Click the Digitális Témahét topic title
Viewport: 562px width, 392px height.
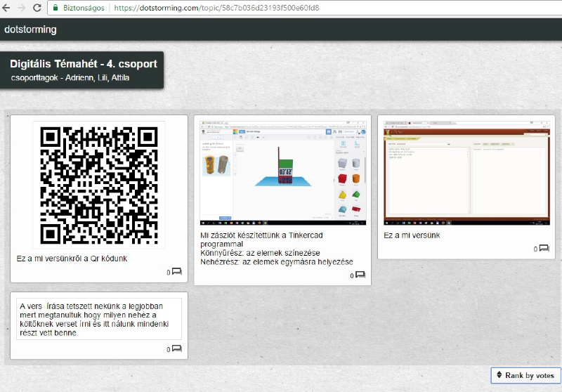pyautogui.click(x=84, y=64)
